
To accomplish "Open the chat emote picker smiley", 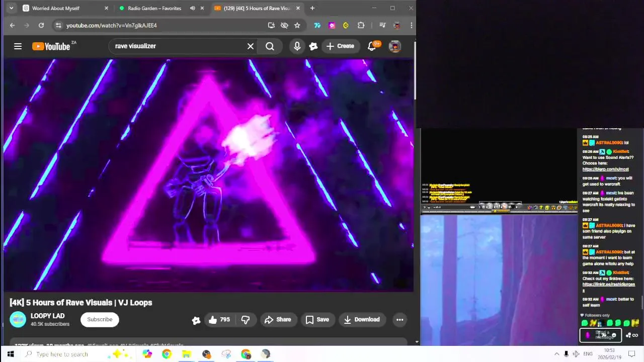I will pos(613,335).
